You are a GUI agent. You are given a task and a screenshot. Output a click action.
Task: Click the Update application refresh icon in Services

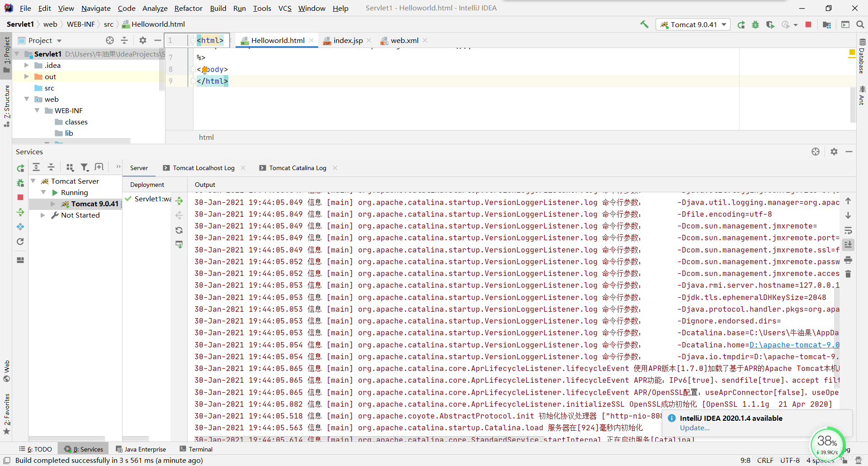click(x=20, y=242)
